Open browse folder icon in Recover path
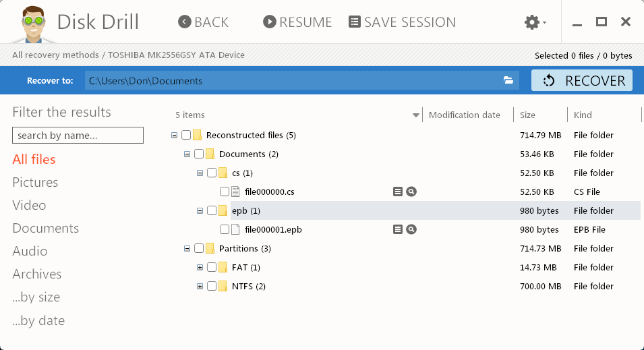Image resolution: width=644 pixels, height=350 pixels. pyautogui.click(x=508, y=81)
